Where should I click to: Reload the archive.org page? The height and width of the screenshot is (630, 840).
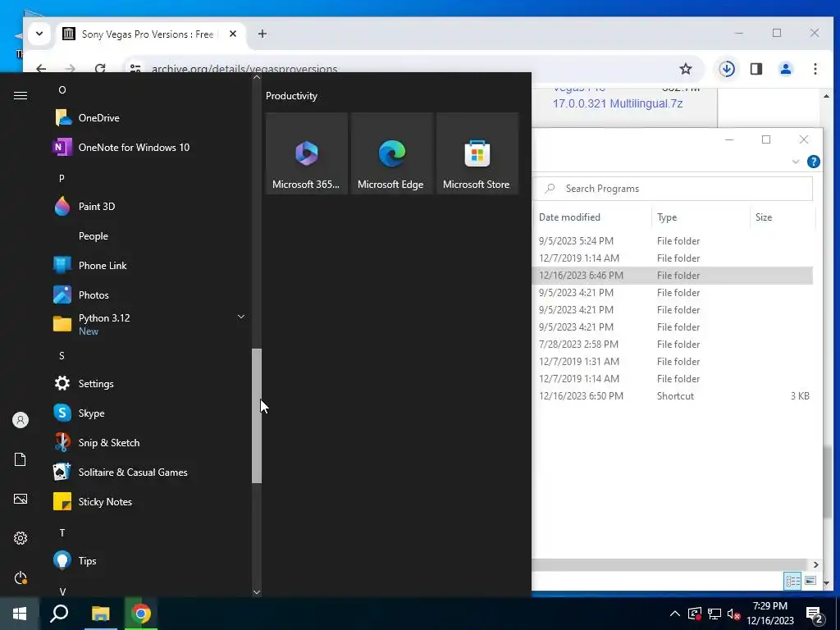pyautogui.click(x=100, y=69)
